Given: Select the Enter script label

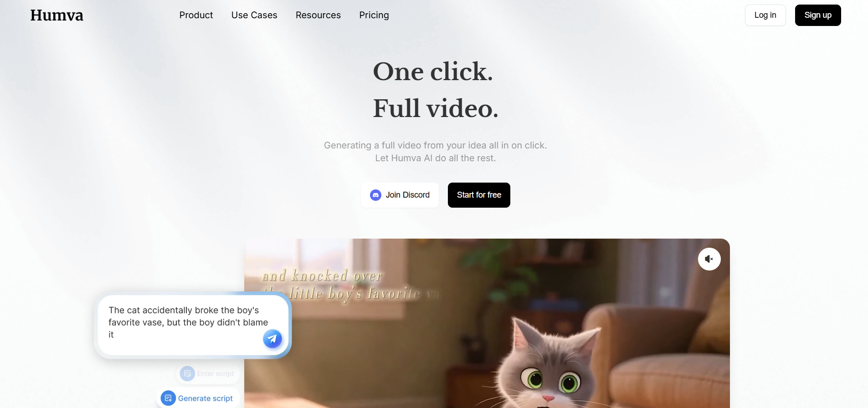Looking at the screenshot, I should [x=216, y=374].
